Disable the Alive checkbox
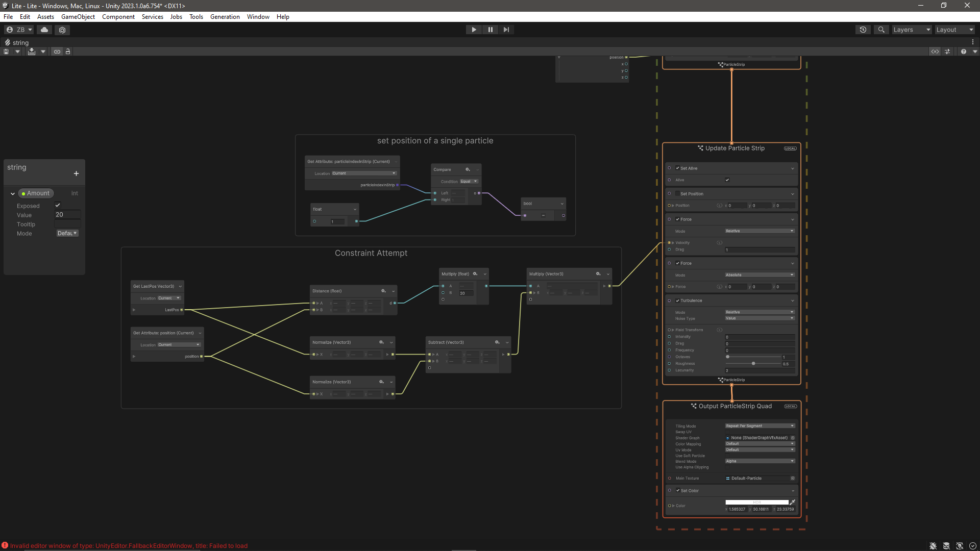980x551 pixels. pos(727,180)
